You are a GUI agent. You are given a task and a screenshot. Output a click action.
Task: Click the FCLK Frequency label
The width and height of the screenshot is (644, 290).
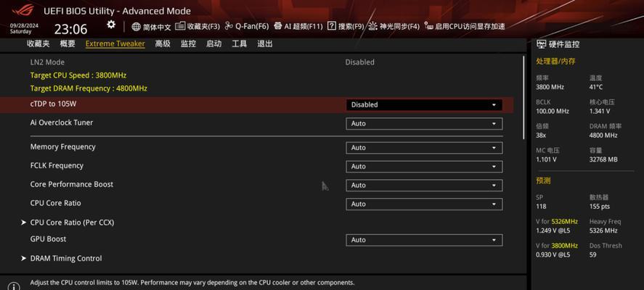(x=57, y=165)
